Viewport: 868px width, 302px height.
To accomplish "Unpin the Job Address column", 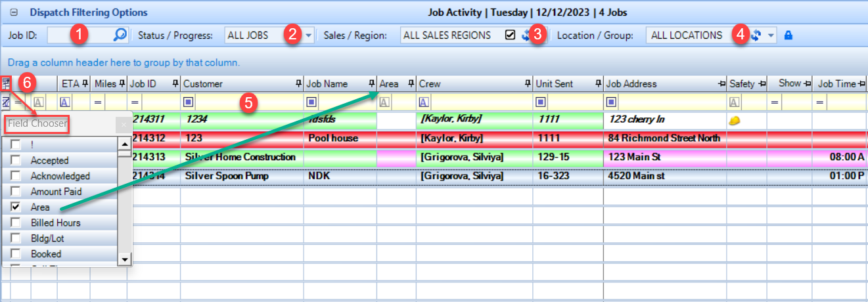I will click(721, 84).
